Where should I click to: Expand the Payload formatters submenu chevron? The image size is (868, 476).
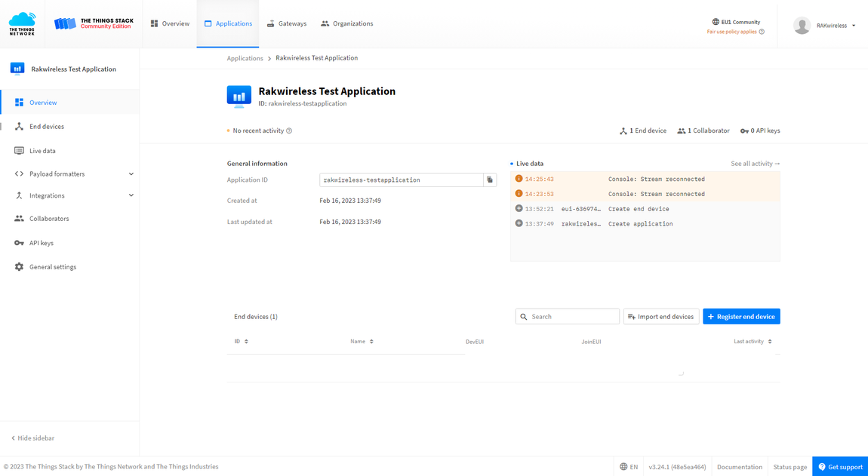pyautogui.click(x=131, y=174)
